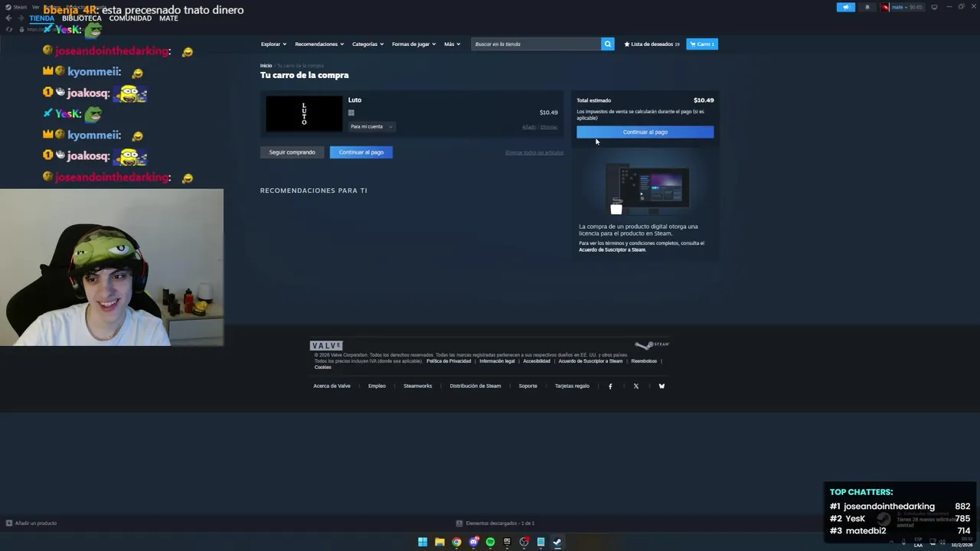The image size is (980, 551).
Task: Open Empleo footer link
Action: click(377, 386)
